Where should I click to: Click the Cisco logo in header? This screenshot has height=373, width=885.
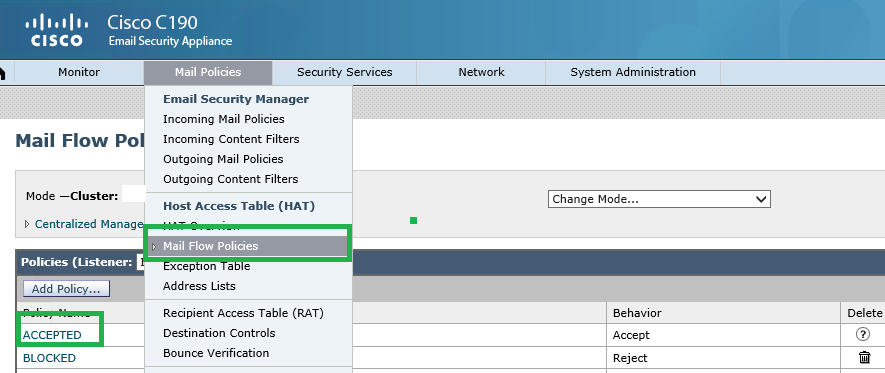coord(56,31)
